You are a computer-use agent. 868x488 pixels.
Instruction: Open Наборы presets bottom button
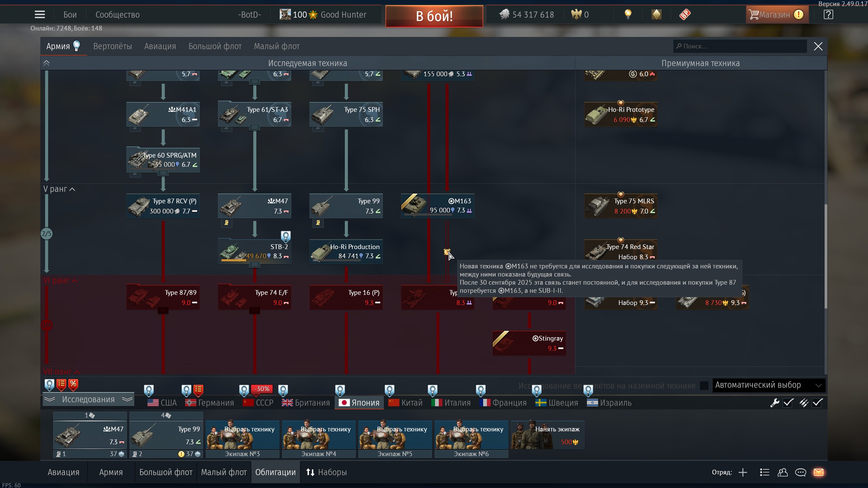tap(326, 472)
